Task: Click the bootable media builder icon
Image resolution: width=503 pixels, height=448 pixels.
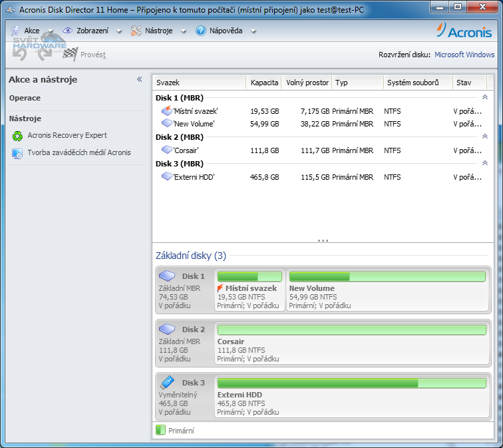Action: [x=17, y=153]
